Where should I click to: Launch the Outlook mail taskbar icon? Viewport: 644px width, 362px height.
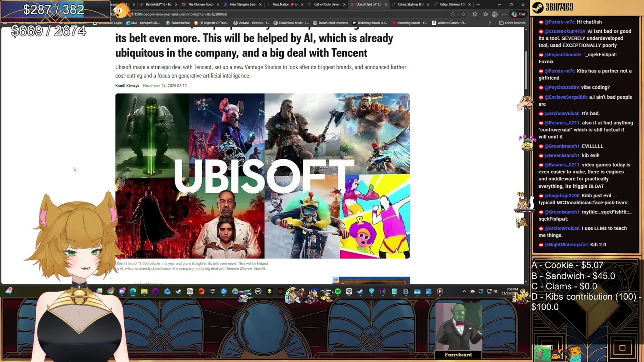[x=167, y=291]
